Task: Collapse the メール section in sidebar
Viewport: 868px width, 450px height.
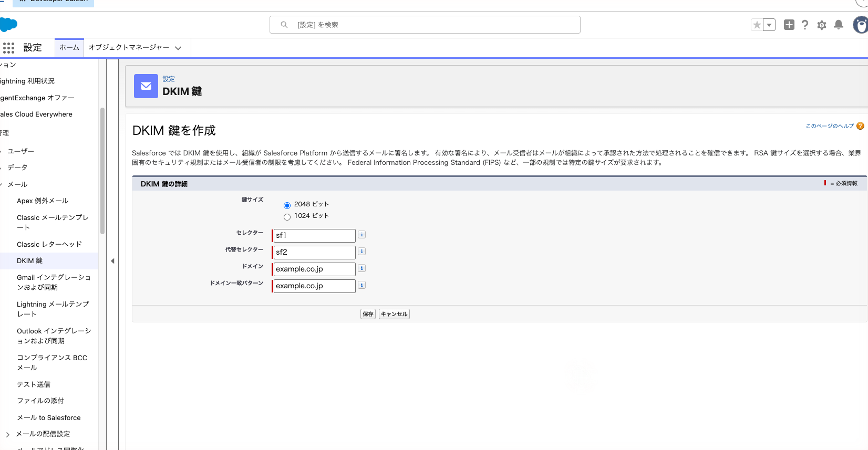Action: pyautogui.click(x=2, y=184)
